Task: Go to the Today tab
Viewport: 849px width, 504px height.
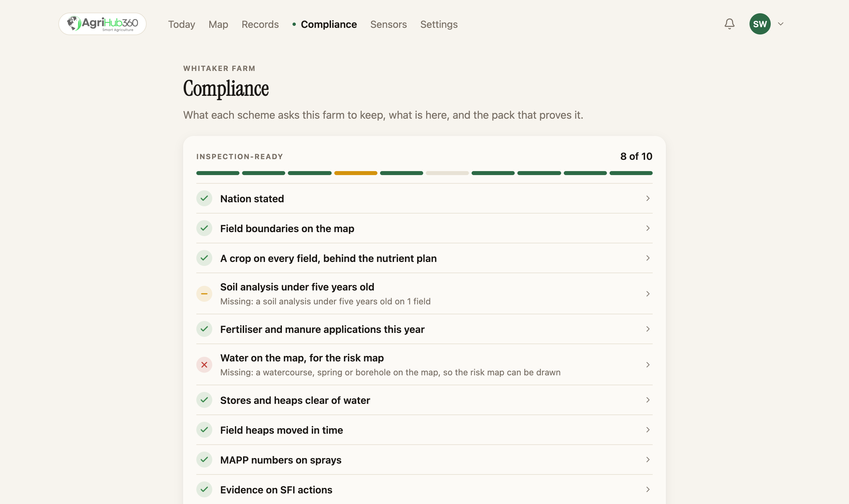Action: click(181, 24)
